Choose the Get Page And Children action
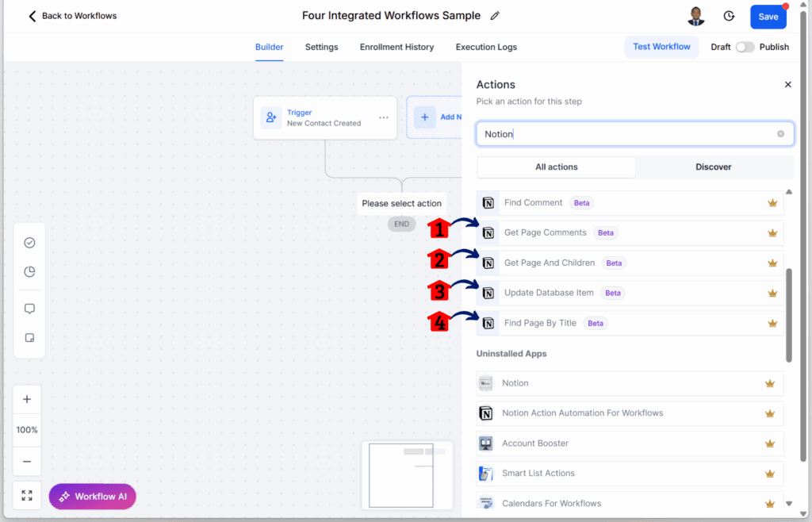 [630, 263]
